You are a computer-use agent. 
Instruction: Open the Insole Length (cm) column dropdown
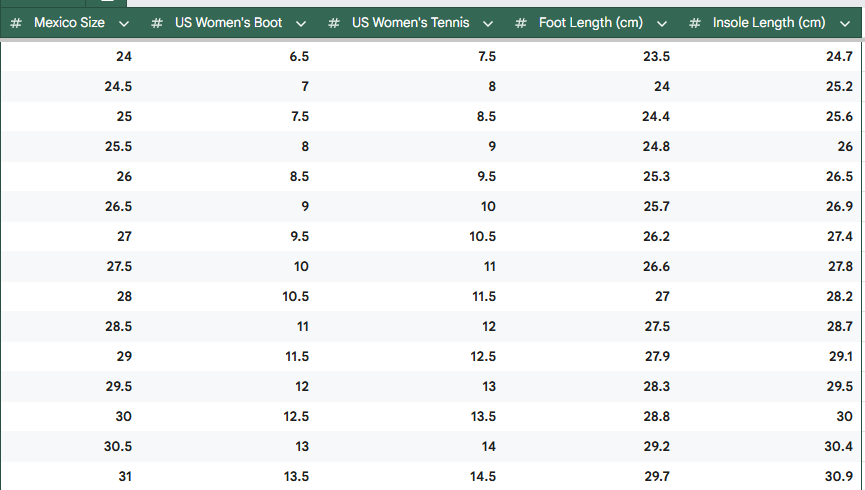(845, 24)
